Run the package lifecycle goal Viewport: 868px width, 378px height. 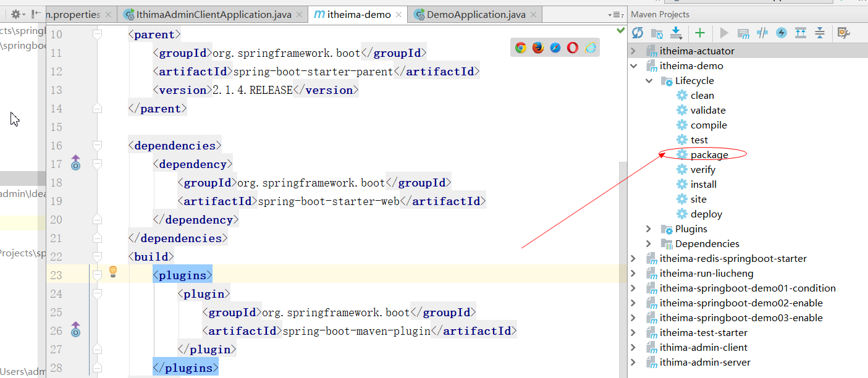click(709, 154)
